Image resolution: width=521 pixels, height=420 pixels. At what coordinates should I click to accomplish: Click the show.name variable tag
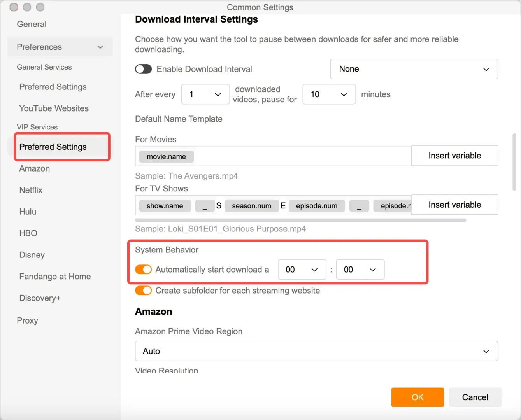165,206
